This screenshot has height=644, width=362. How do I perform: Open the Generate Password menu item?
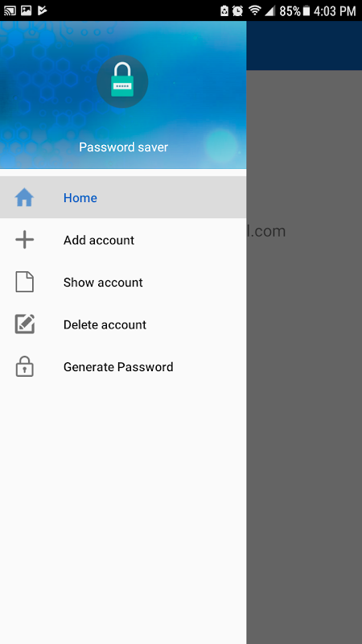[x=123, y=366]
